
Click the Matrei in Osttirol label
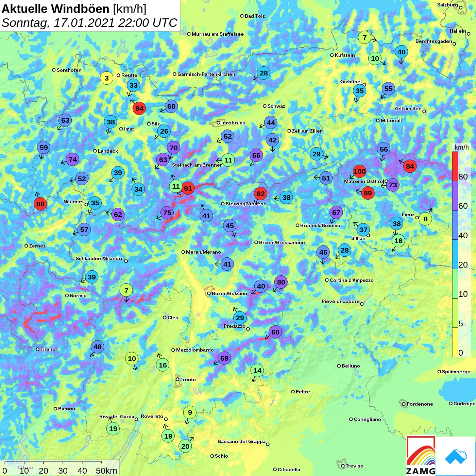pyautogui.click(x=364, y=181)
